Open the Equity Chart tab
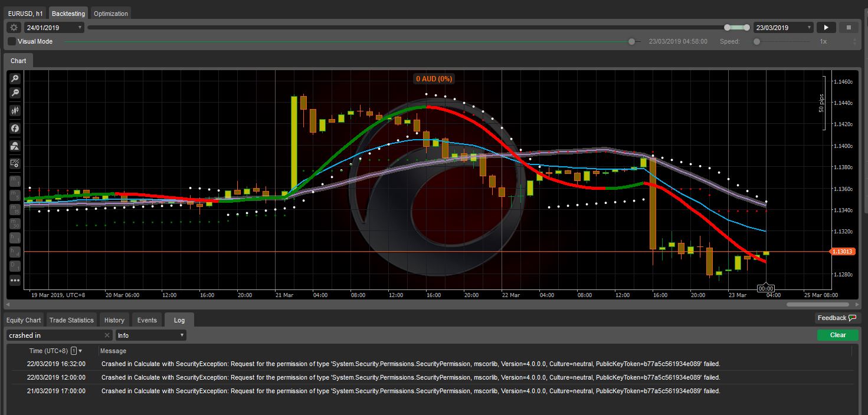This screenshot has height=415, width=868. [x=25, y=320]
